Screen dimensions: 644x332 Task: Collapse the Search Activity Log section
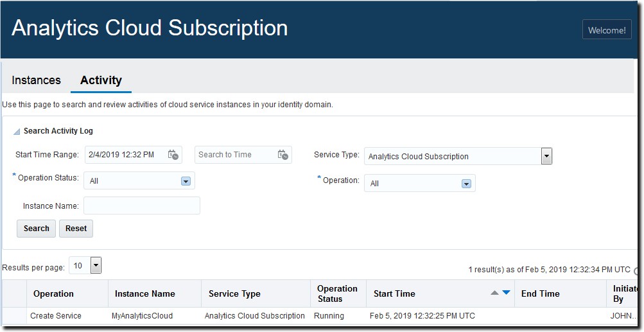click(17, 132)
